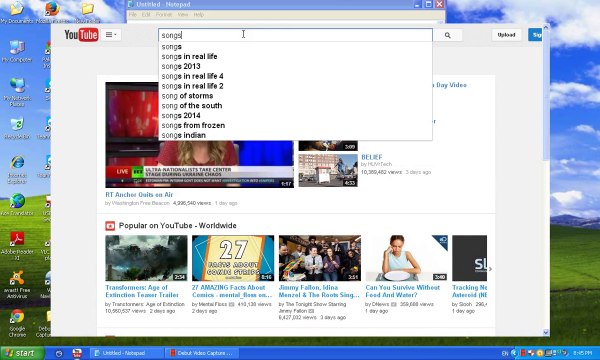Open the Adobe Reader desktop icon
This screenshot has height=360, width=600.
pos(17,246)
